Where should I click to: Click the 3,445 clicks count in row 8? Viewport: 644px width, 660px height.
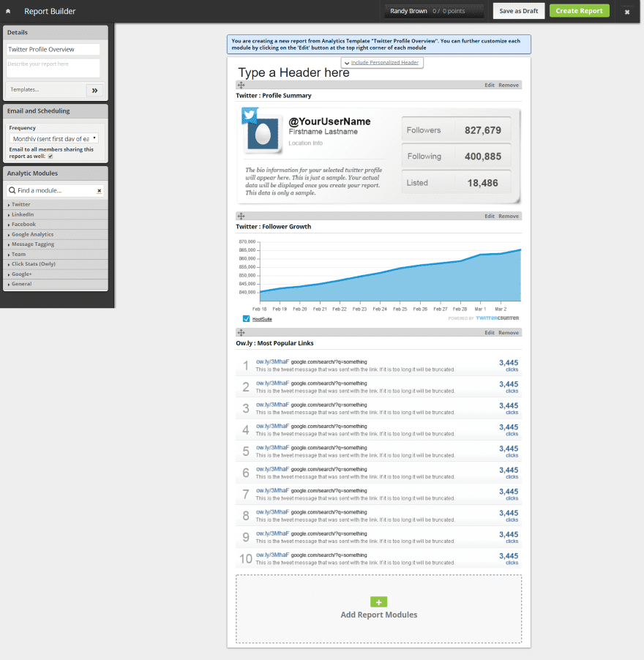(x=509, y=515)
